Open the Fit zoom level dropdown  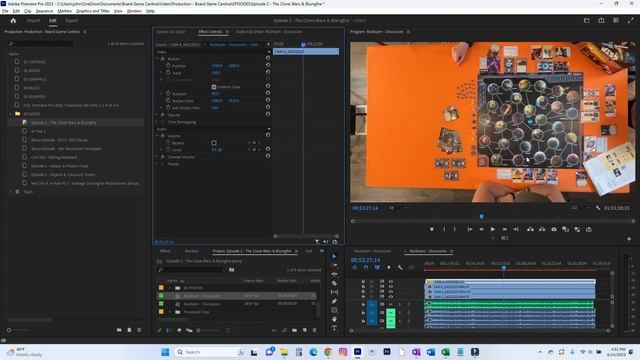tap(397, 208)
